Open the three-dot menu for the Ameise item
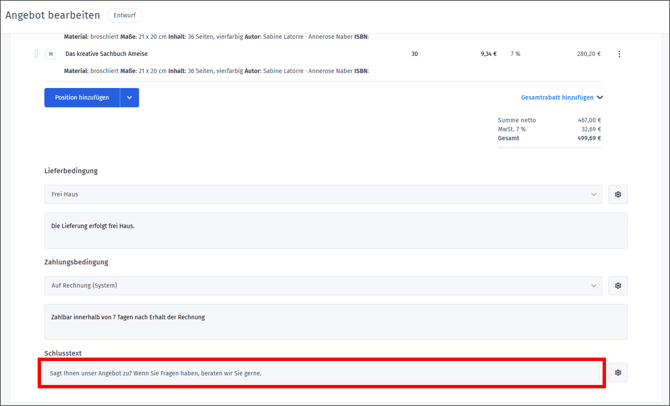 [619, 54]
